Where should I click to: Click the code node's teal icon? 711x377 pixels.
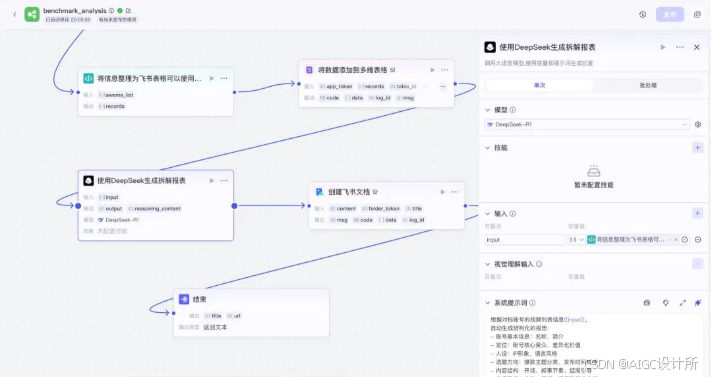(88, 78)
